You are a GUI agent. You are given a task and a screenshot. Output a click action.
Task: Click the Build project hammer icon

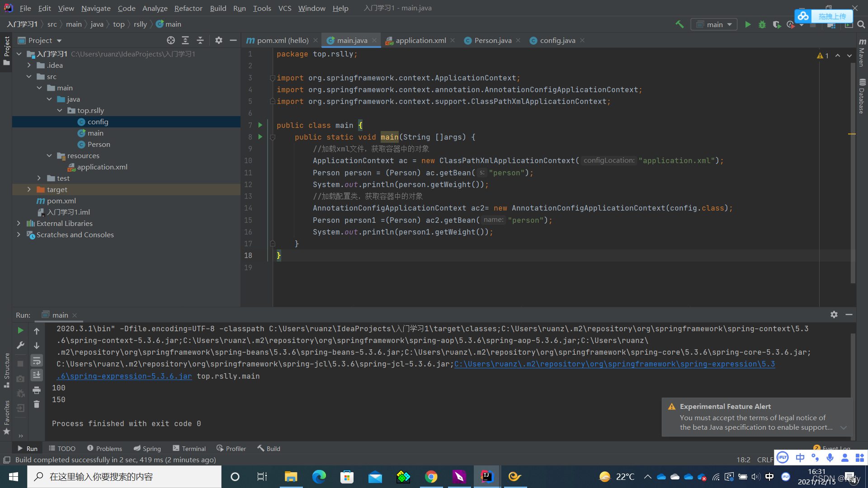(x=679, y=24)
